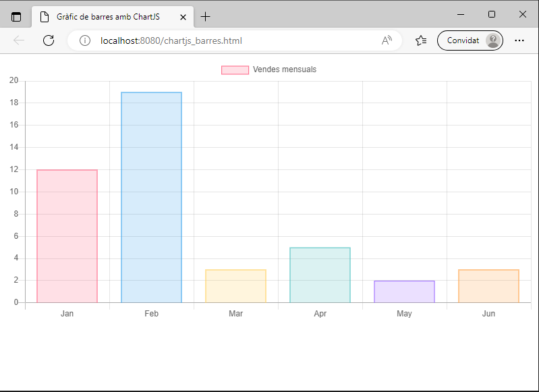
Task: Open Settings and more ellipsis menu
Action: click(x=519, y=40)
